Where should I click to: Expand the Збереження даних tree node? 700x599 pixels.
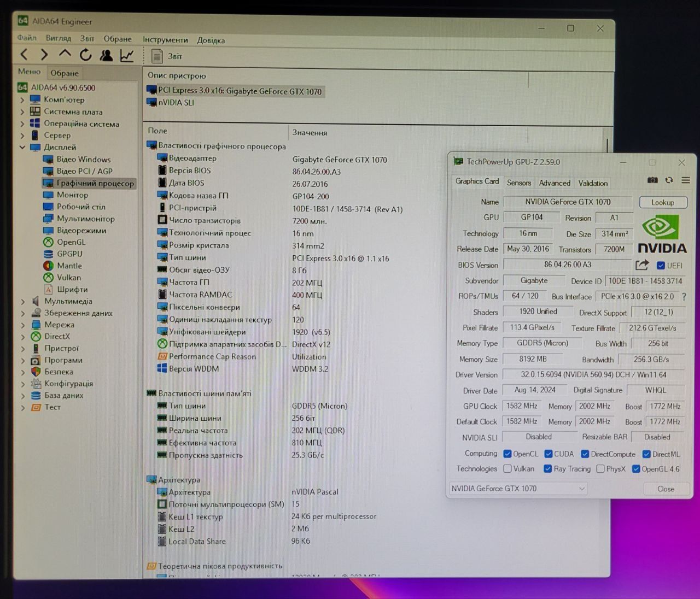point(22,313)
